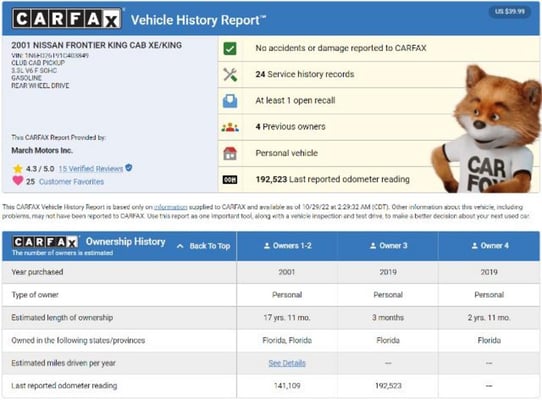This screenshot has width=542, height=400.
Task: Click the 'Year purchased' row label
Action: (x=37, y=272)
